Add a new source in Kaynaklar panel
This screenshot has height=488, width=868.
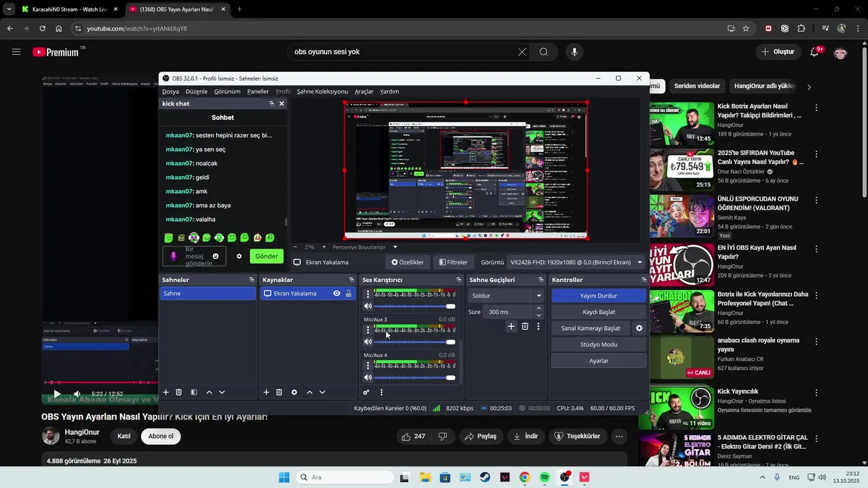click(266, 392)
